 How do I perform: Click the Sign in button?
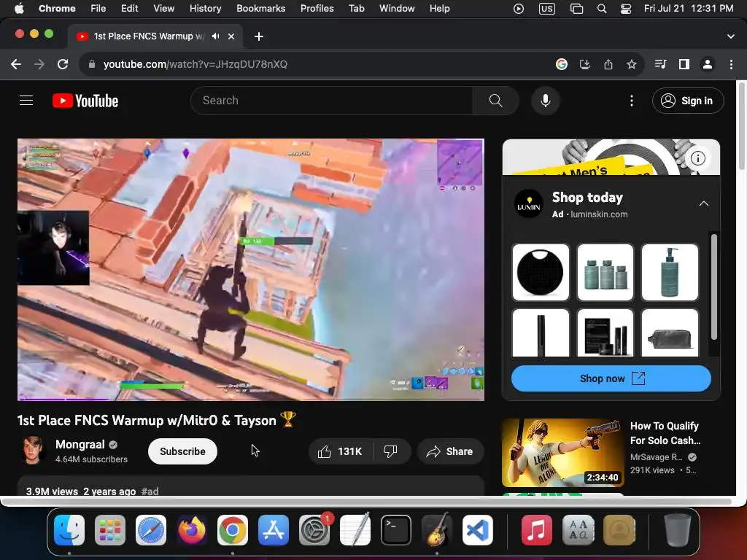(x=688, y=101)
